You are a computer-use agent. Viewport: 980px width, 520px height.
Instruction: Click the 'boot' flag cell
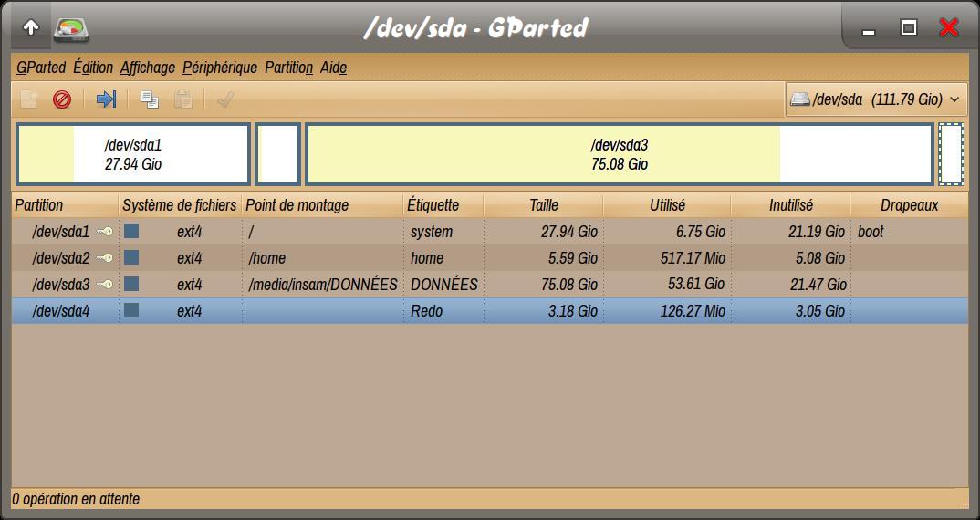click(871, 232)
